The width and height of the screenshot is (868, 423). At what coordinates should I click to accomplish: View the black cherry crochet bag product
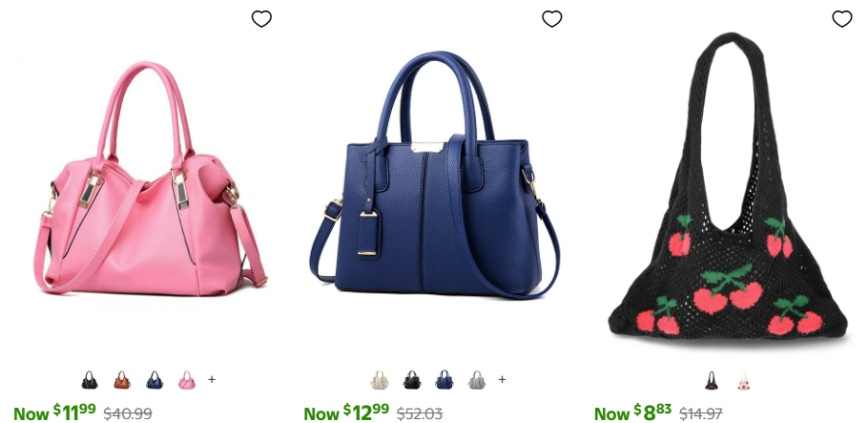[x=728, y=186]
